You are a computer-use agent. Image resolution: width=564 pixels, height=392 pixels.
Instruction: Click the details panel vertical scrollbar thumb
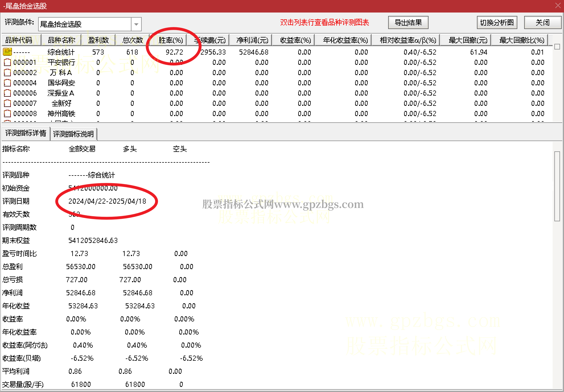(557, 186)
